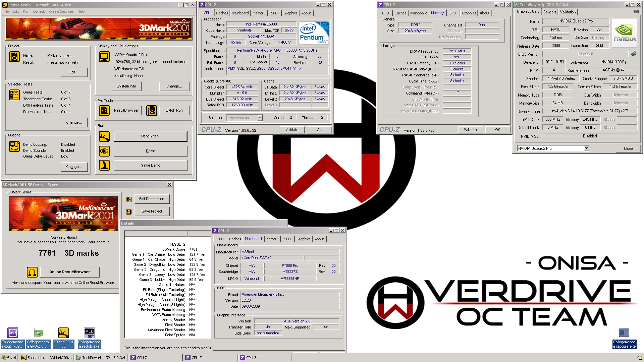Click the Selected Tests checklist icon
644x362 pixels.
14,95
